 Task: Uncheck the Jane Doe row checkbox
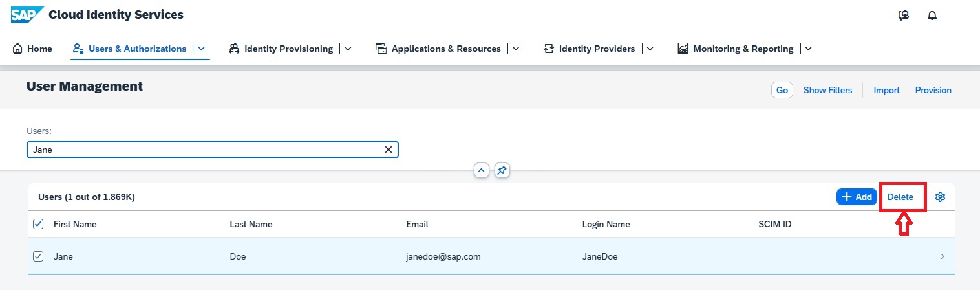[x=38, y=256]
